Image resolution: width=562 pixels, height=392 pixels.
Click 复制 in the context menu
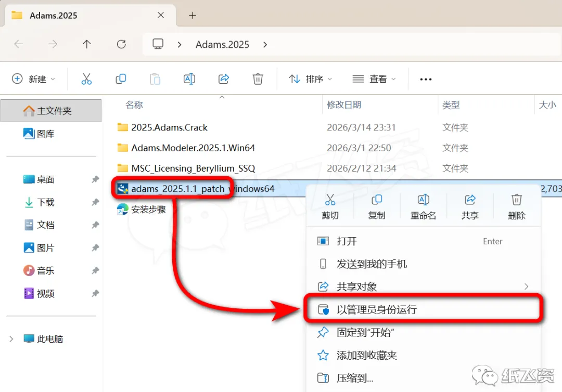tap(376, 207)
